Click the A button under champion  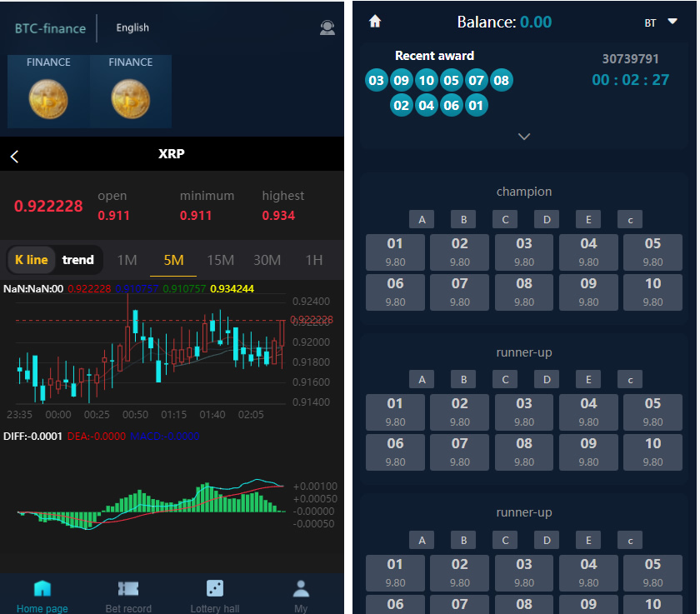422,219
